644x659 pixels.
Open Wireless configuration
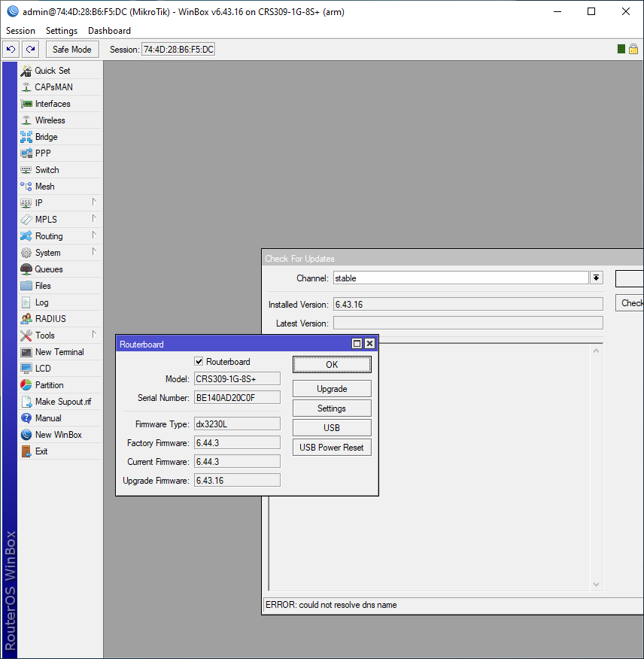tap(60, 120)
